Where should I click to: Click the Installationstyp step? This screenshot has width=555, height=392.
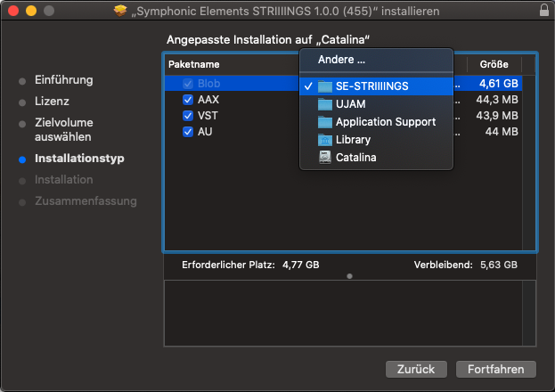pyautogui.click(x=79, y=159)
